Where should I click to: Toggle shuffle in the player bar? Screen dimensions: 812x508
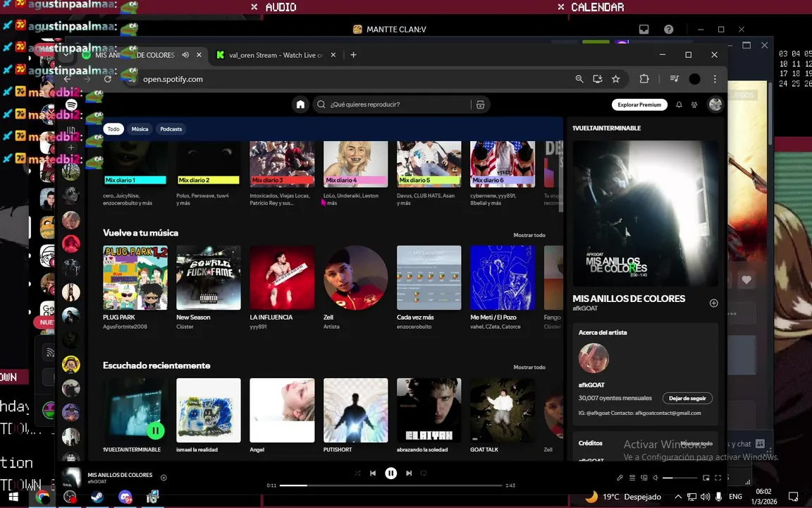357,473
